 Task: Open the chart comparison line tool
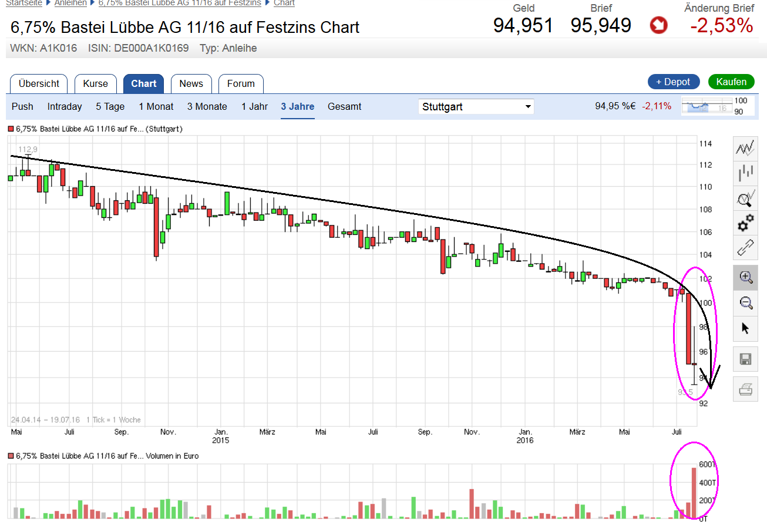(x=745, y=149)
